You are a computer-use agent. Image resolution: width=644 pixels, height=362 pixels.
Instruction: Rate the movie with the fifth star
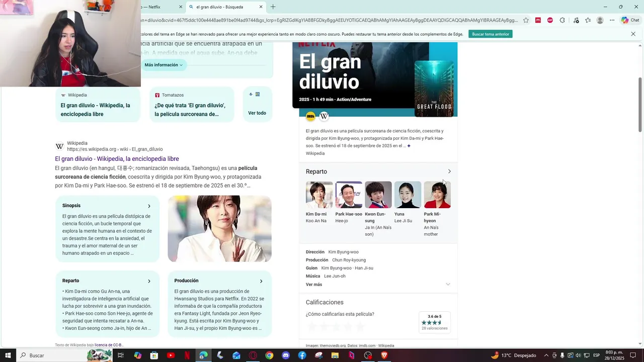tap(360, 327)
